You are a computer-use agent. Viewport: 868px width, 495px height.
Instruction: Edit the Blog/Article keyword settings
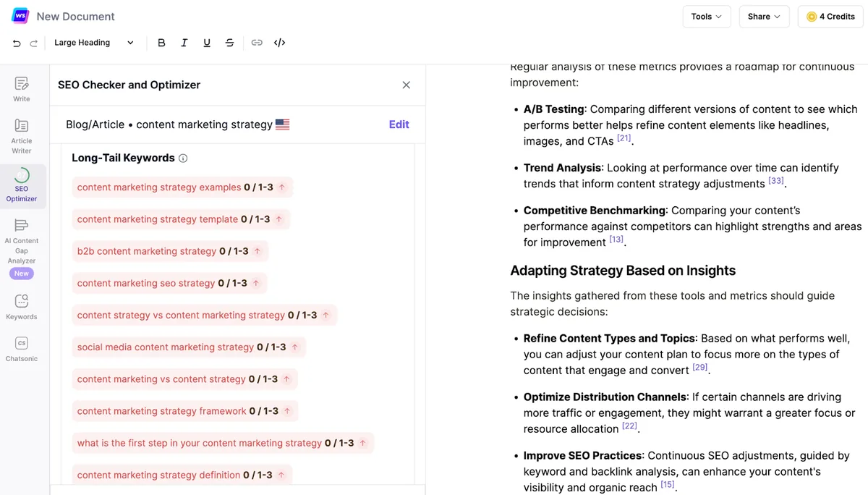coord(399,124)
